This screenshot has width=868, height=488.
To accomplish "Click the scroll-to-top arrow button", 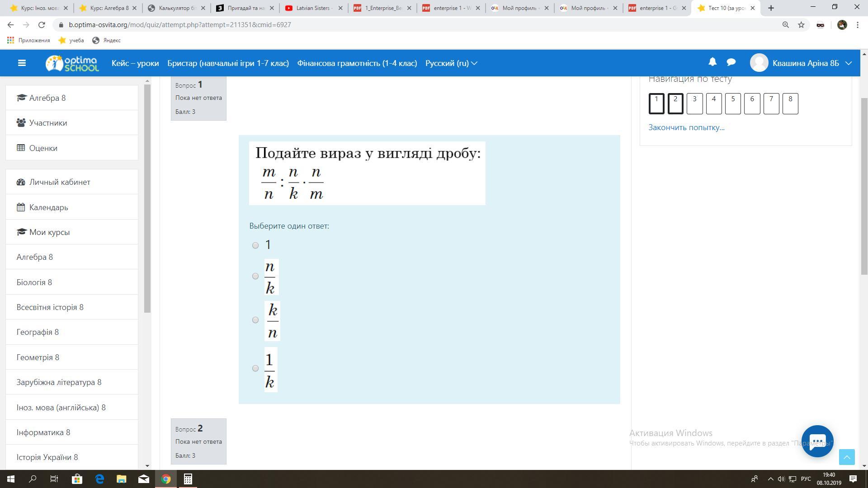I will [x=847, y=457].
